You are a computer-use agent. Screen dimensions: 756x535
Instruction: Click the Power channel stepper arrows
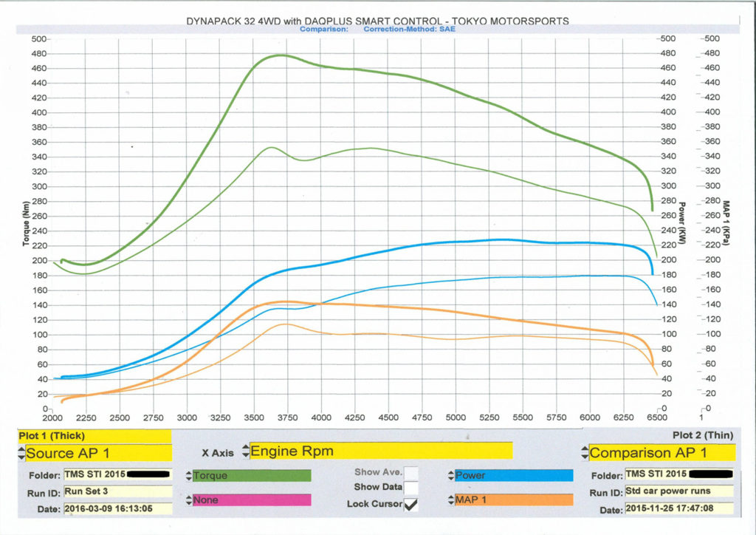450,476
